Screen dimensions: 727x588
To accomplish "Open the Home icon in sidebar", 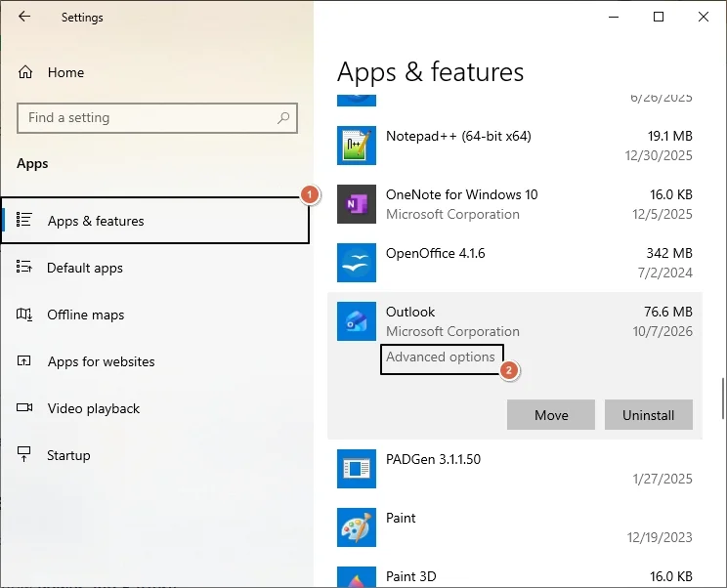I will (x=25, y=72).
